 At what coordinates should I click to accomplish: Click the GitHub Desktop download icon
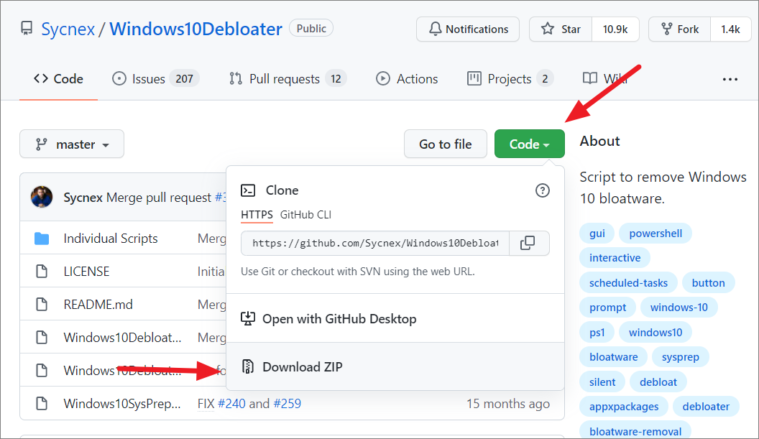coord(248,318)
